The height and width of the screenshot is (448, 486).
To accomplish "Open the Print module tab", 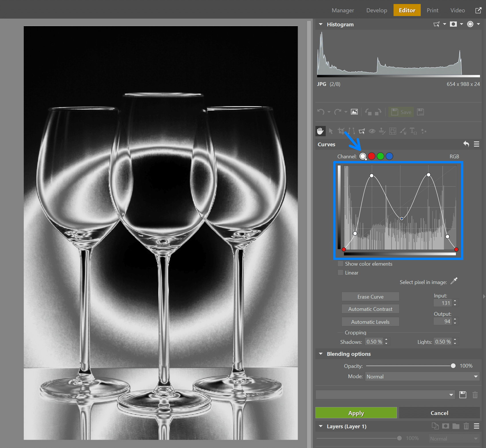I will coord(432,10).
